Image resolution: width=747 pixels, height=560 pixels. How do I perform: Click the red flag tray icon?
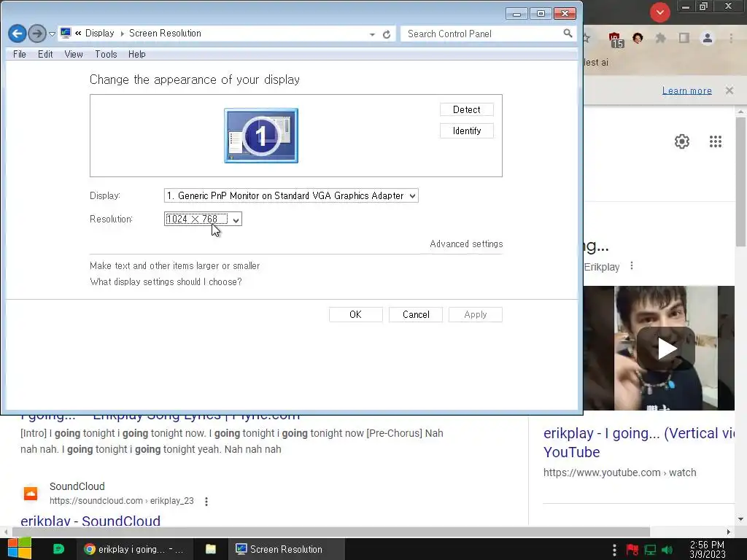click(x=632, y=550)
